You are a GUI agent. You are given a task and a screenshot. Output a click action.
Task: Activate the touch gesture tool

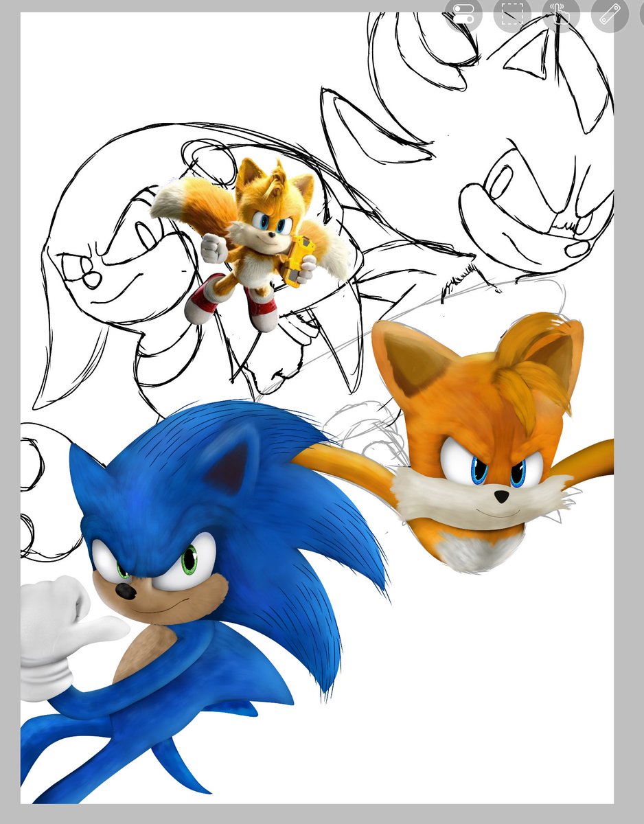(558, 15)
